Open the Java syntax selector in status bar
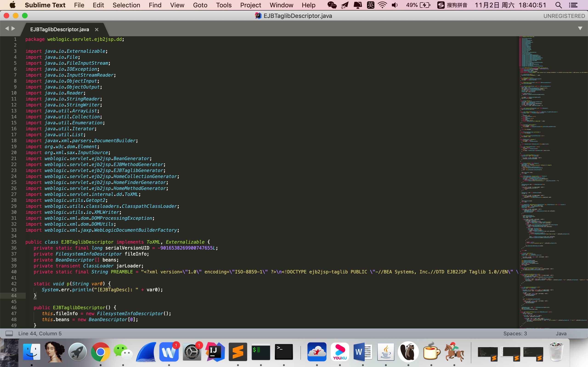 (x=561, y=334)
